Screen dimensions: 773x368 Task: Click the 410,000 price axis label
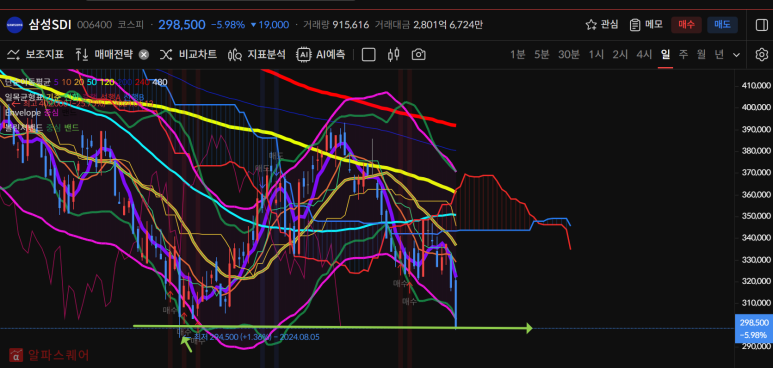click(x=756, y=86)
